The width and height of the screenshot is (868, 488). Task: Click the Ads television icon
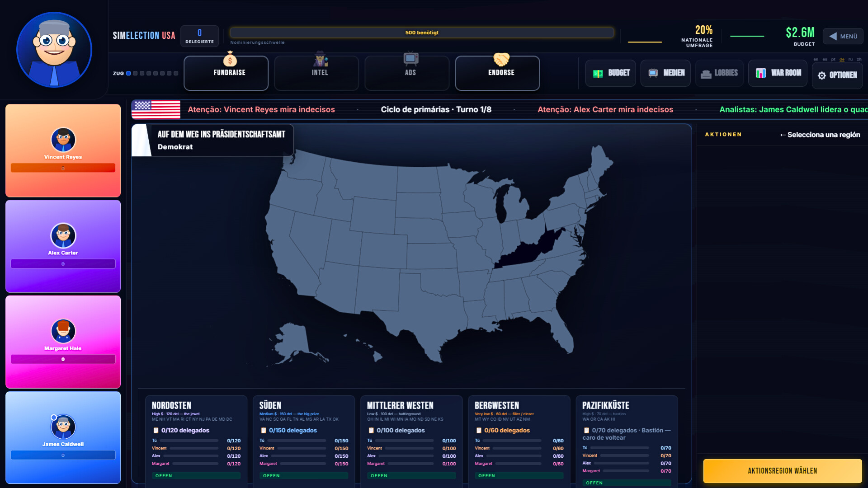click(411, 59)
